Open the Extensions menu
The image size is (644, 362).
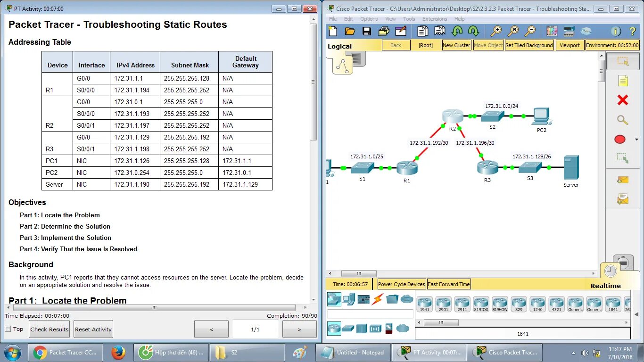click(435, 19)
